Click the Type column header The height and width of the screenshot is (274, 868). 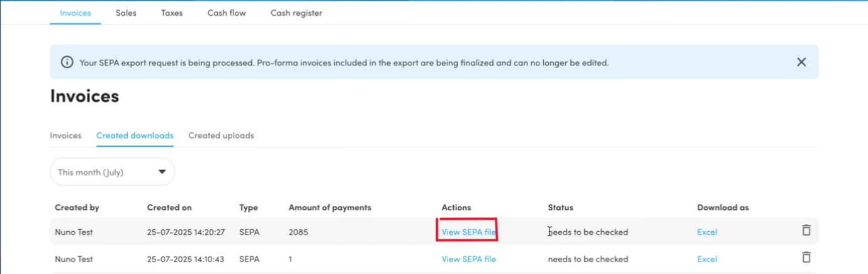tap(249, 207)
